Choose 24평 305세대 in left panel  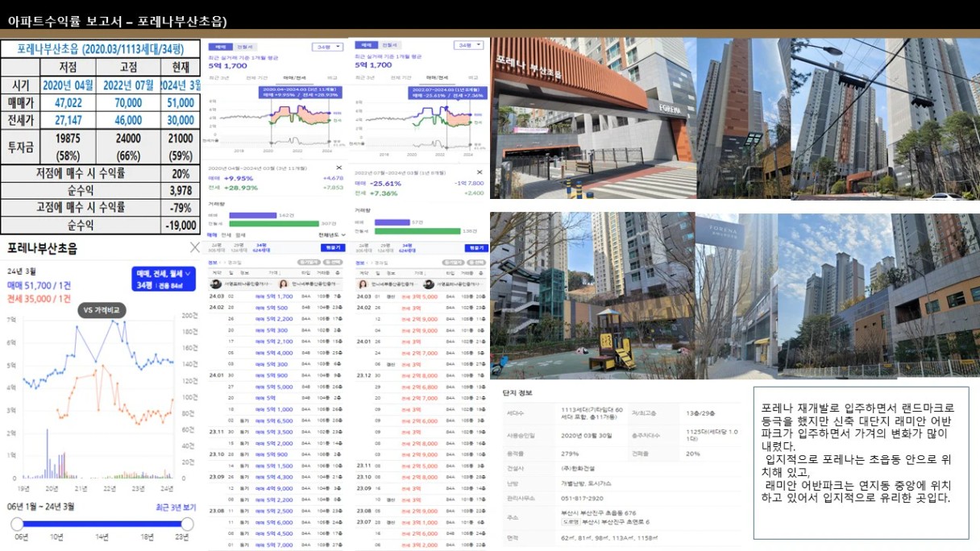(218, 246)
